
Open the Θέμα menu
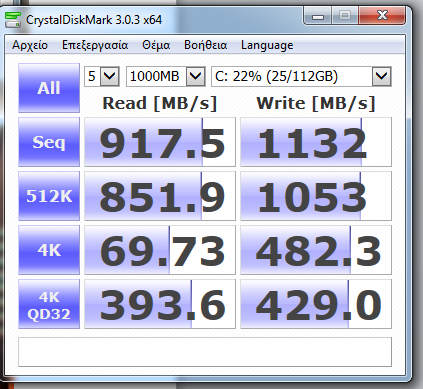tap(156, 45)
